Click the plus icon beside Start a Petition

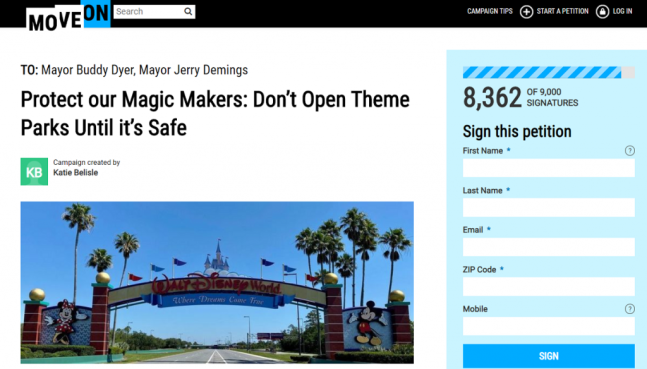click(526, 12)
